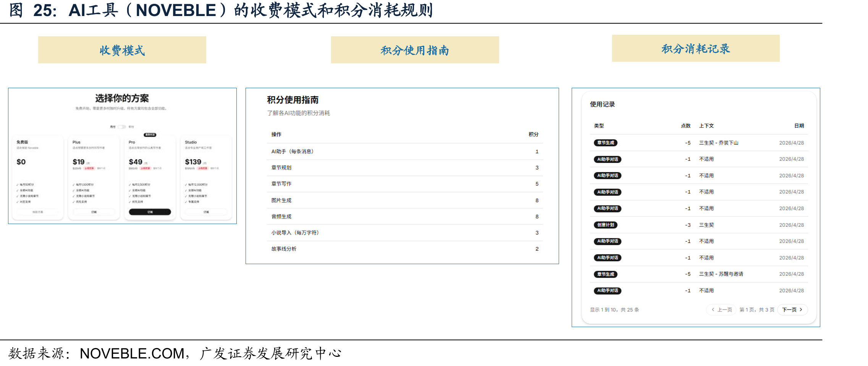Click the 章节生成 badge in the 苏醒与邀请 row
868x366 pixels.
coord(606,274)
